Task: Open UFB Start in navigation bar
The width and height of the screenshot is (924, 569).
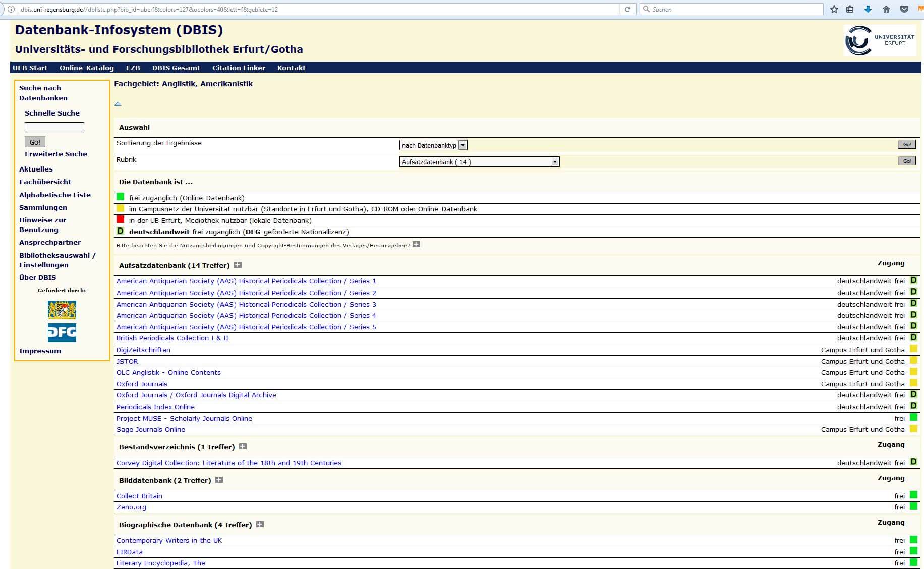Action: pyautogui.click(x=30, y=68)
